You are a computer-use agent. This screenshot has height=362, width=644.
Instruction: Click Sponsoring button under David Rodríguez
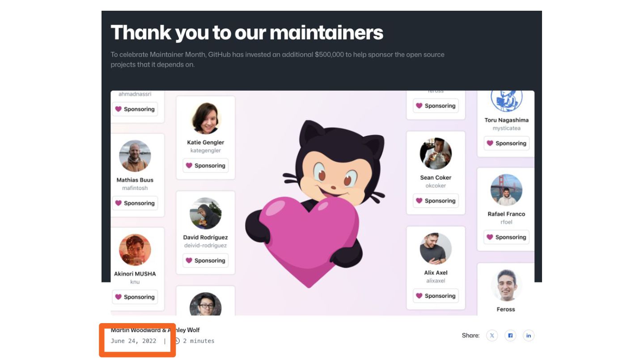click(x=206, y=261)
